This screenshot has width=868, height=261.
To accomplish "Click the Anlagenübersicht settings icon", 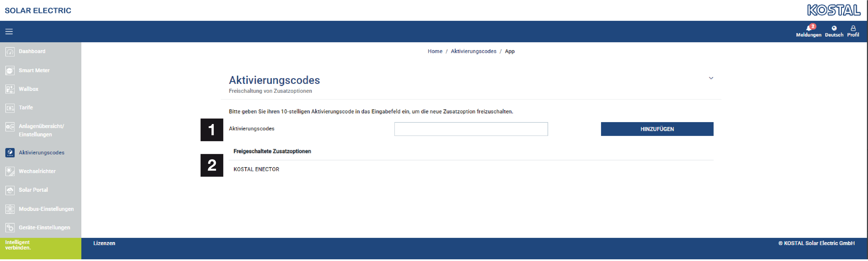I will tap(10, 127).
